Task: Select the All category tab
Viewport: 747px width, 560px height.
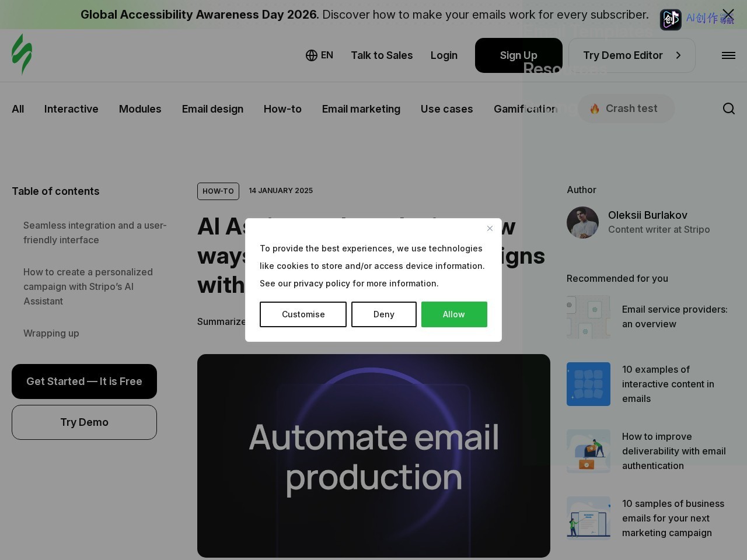Action: point(18,109)
